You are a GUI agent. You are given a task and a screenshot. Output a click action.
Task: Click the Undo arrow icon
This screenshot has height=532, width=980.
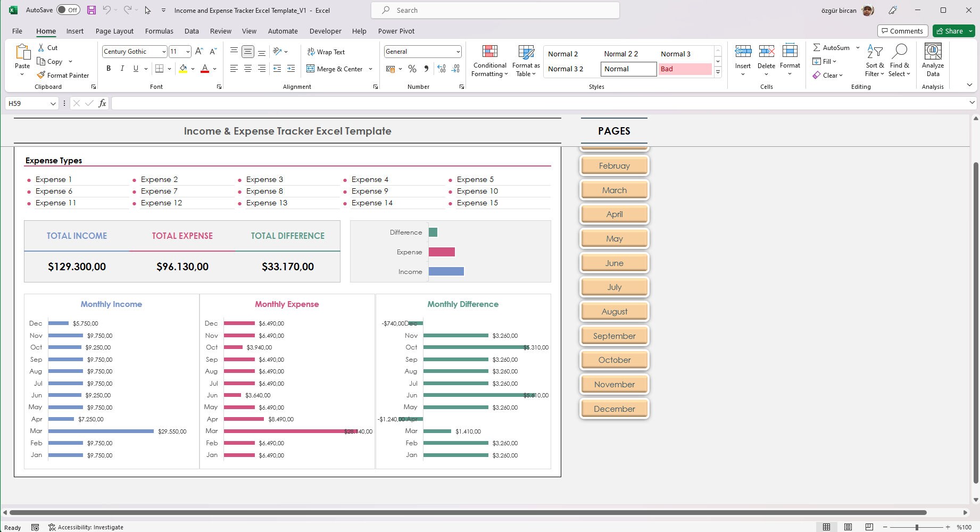[106, 10]
